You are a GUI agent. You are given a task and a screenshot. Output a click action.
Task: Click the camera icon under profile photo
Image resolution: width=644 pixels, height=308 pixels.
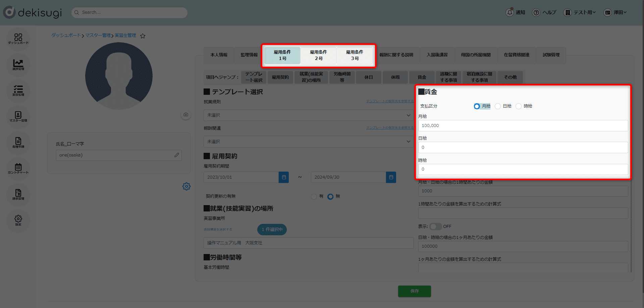click(x=186, y=115)
